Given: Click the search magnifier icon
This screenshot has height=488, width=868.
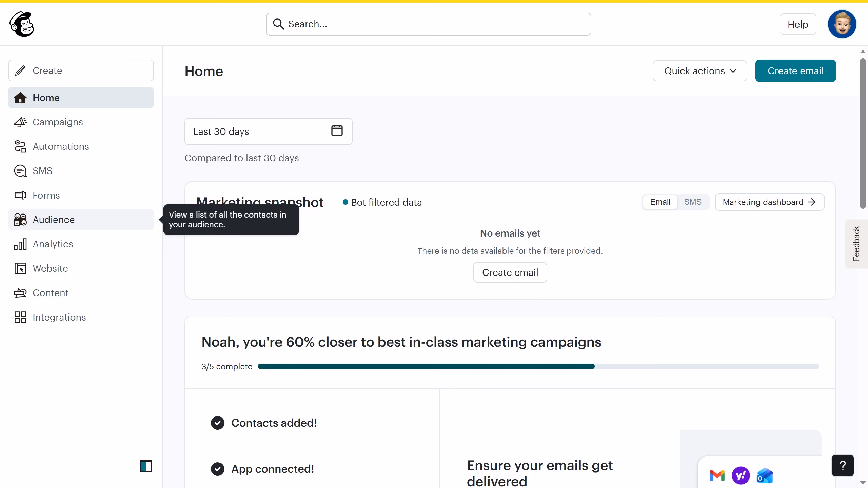Looking at the screenshot, I should [278, 24].
